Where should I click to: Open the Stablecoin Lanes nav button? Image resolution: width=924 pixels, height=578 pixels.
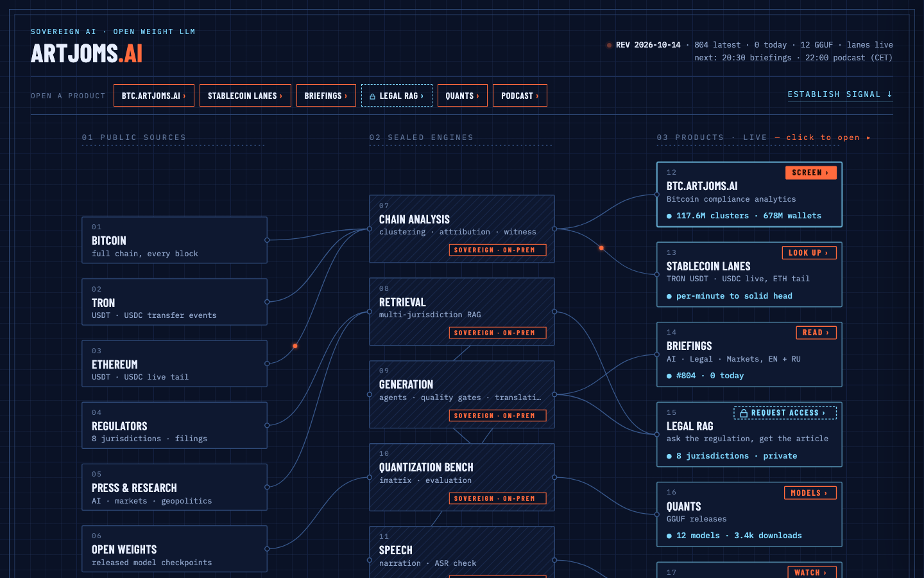point(245,96)
